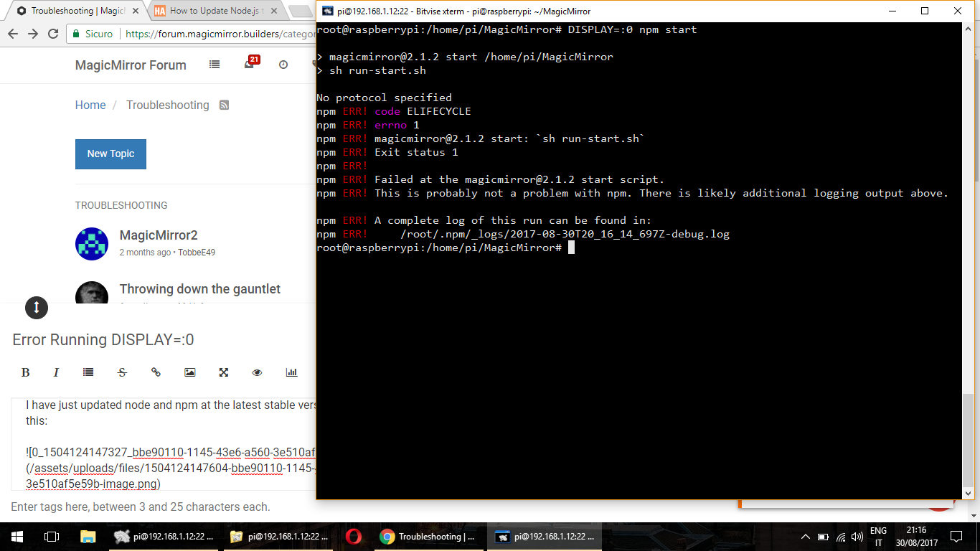Open the MagicMirror Forum title link
The height and width of the screenshot is (551, 980).
click(131, 65)
